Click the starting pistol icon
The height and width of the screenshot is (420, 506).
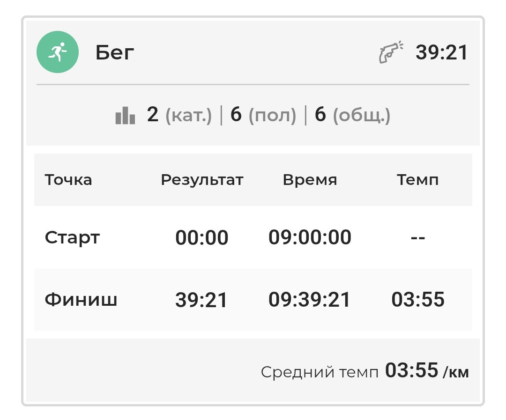(x=391, y=52)
